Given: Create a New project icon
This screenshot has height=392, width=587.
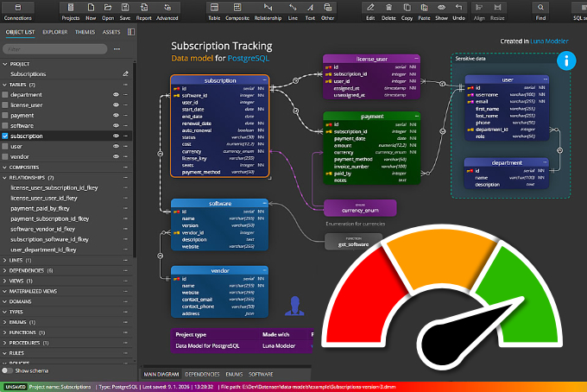Looking at the screenshot, I should [91, 11].
